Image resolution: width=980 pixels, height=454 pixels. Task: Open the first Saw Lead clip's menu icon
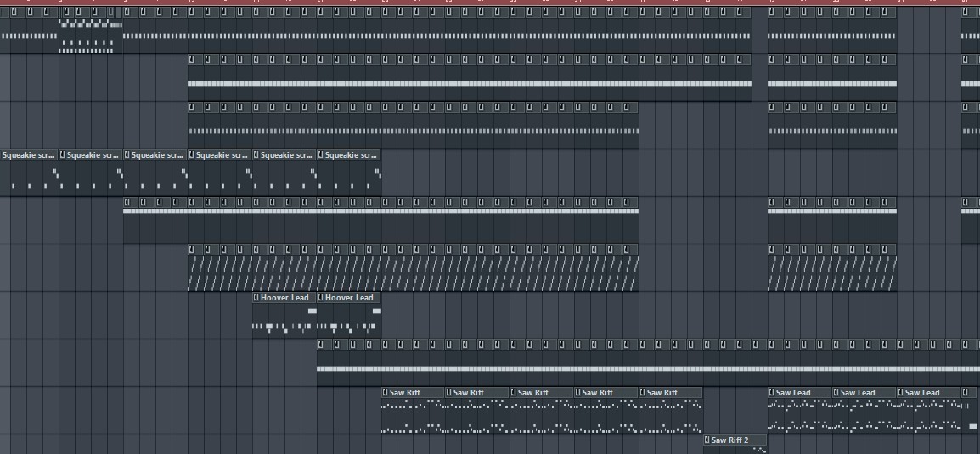(x=772, y=393)
